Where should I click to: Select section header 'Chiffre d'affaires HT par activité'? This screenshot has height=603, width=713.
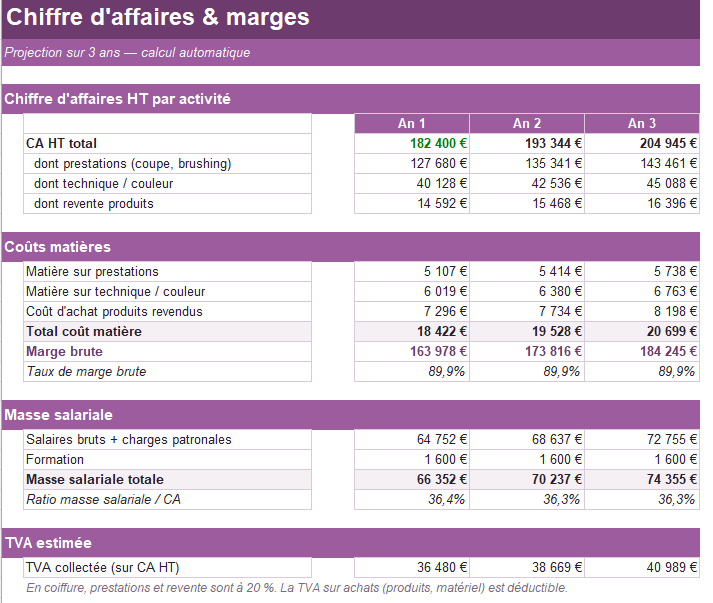[117, 99]
